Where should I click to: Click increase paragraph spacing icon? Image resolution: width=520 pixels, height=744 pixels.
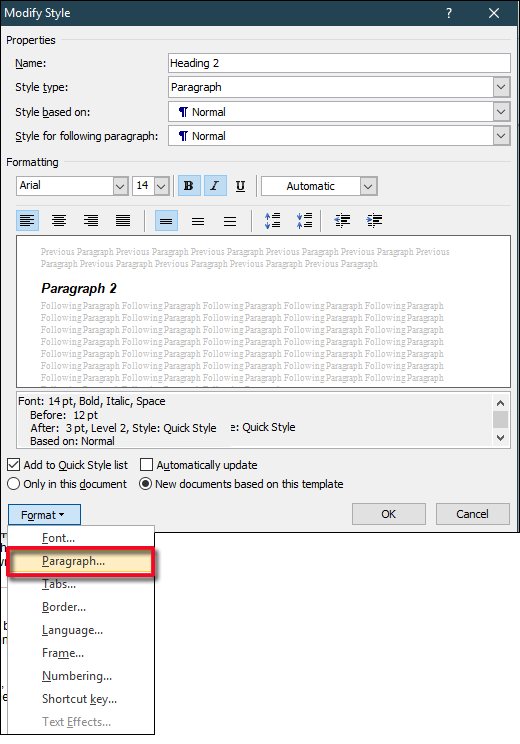pos(272,221)
